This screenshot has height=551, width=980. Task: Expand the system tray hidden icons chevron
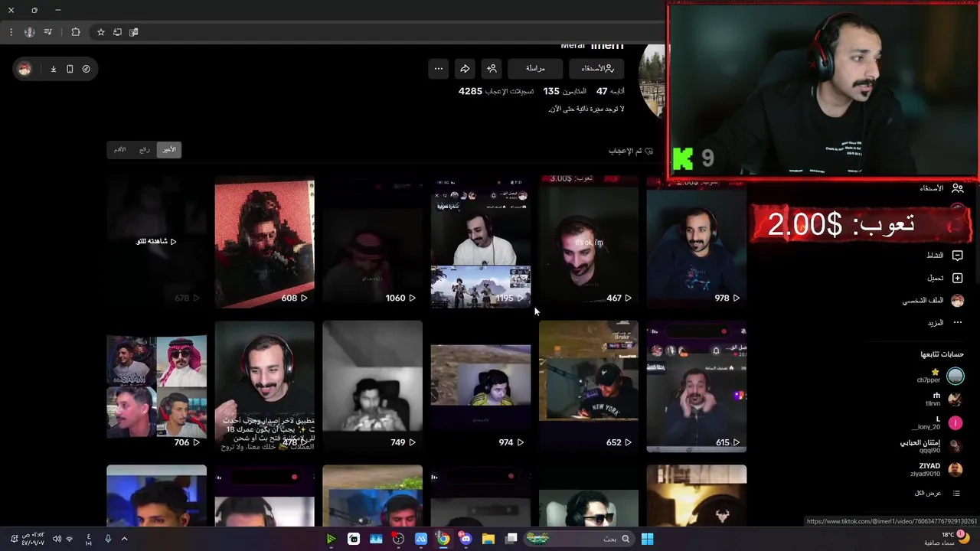[x=124, y=539]
